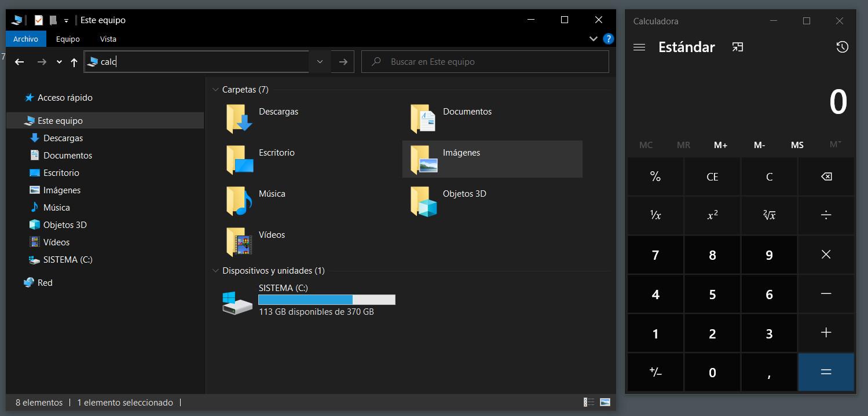Click the forward arrow in File Explorer
The height and width of the screenshot is (416, 868).
(41, 62)
